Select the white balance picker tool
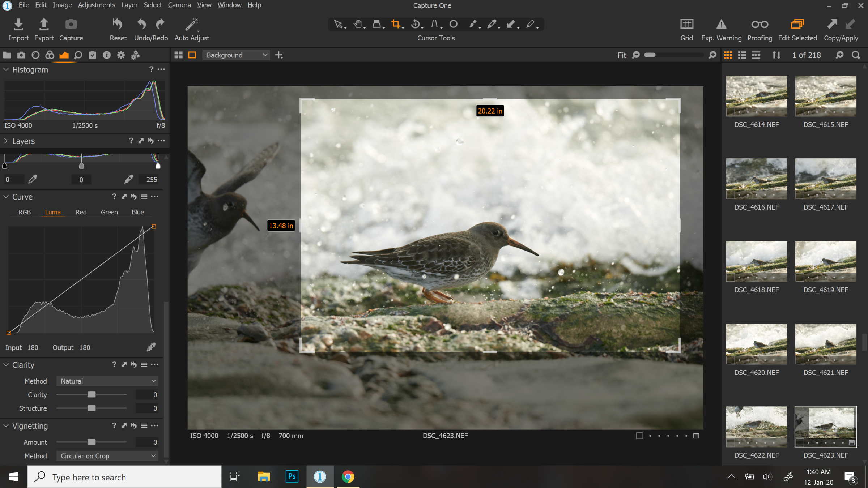 point(492,24)
